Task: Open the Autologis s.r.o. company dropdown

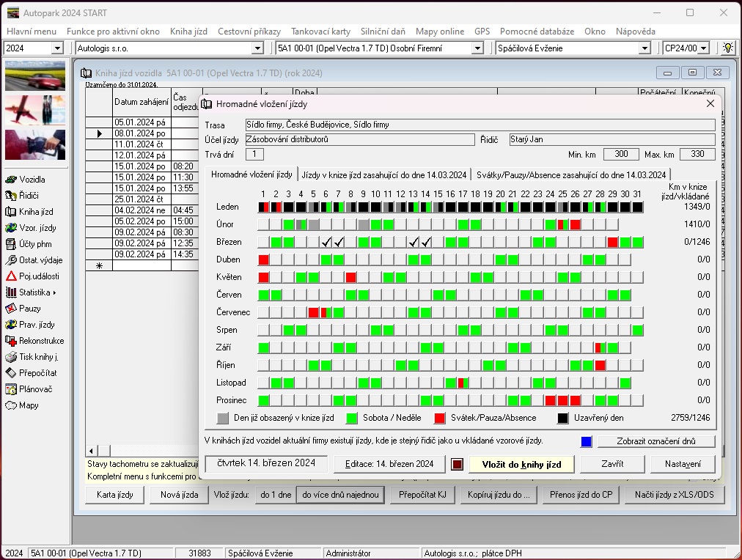Action: point(257,48)
